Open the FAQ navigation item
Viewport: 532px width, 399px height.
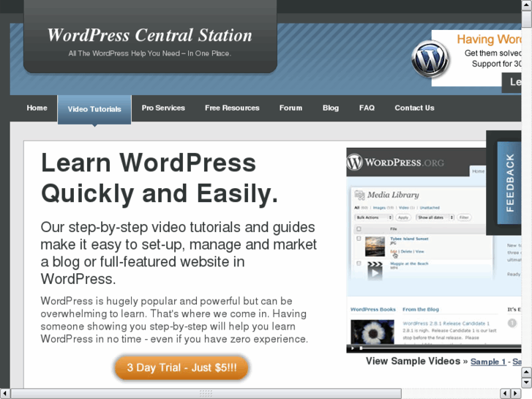click(367, 108)
